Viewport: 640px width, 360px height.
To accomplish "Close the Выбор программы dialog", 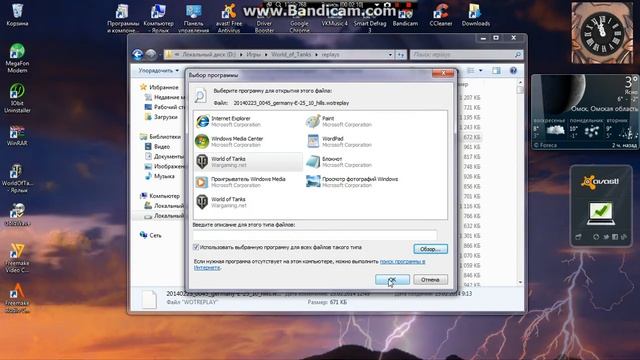I will pyautogui.click(x=443, y=73).
